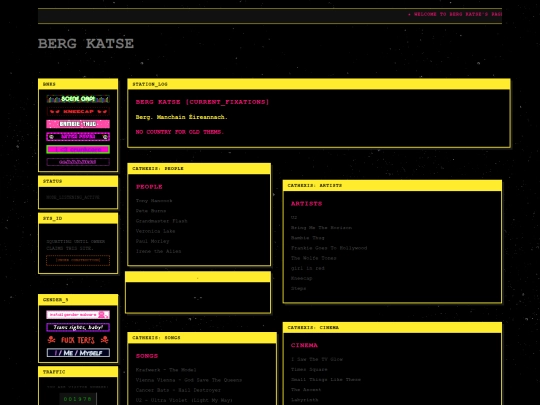Click the FUCK TERFS skull badge
This screenshot has width=540, height=405.
click(x=78, y=340)
